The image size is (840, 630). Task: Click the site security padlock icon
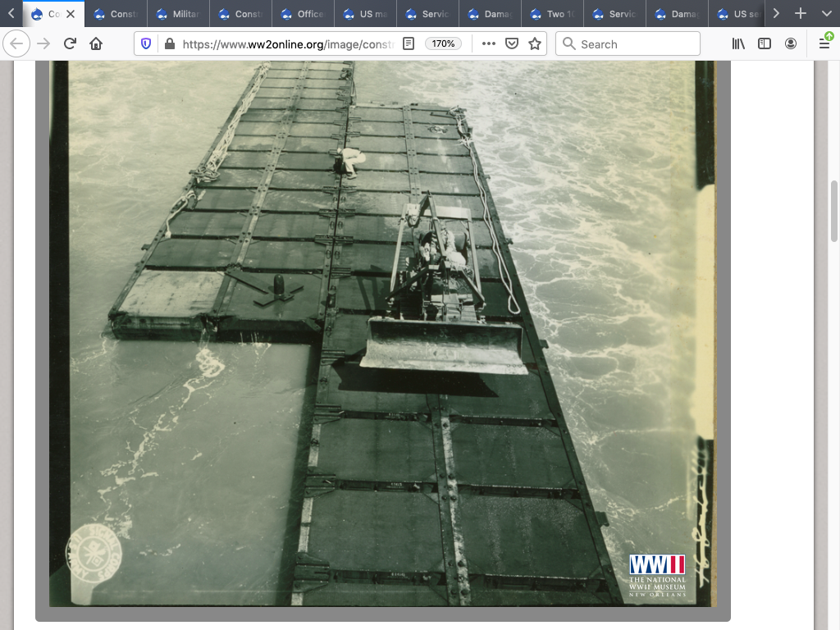tap(169, 43)
